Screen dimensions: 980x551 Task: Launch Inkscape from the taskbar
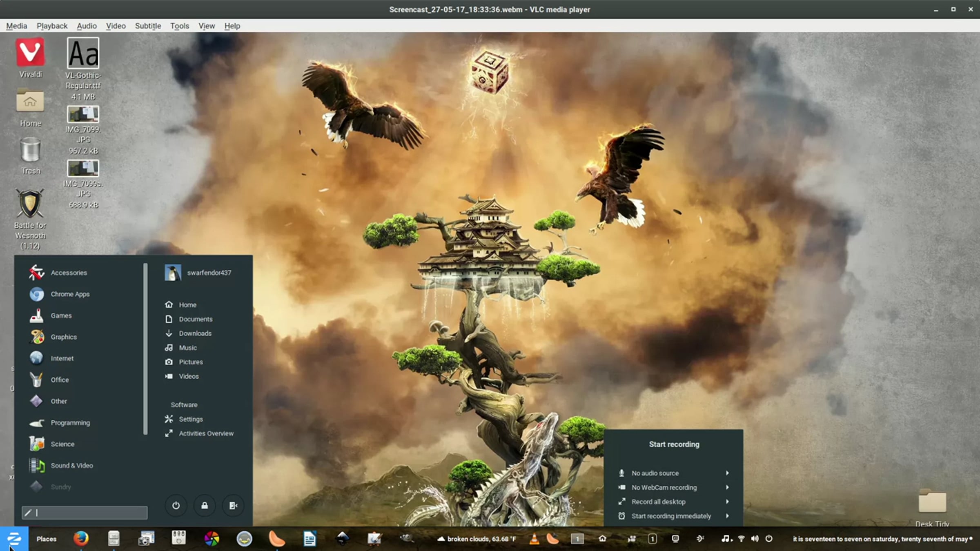pos(342,539)
